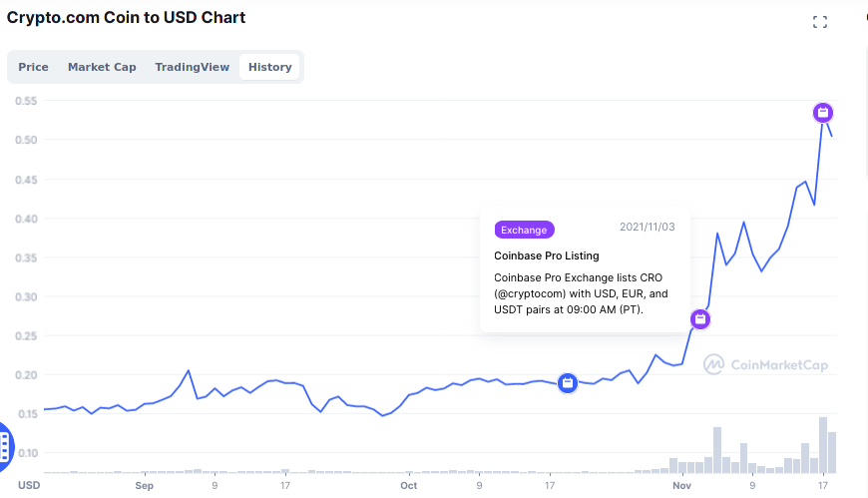Open the purple event marker at the price peak
Screen dimensions: 868x498
click(823, 113)
